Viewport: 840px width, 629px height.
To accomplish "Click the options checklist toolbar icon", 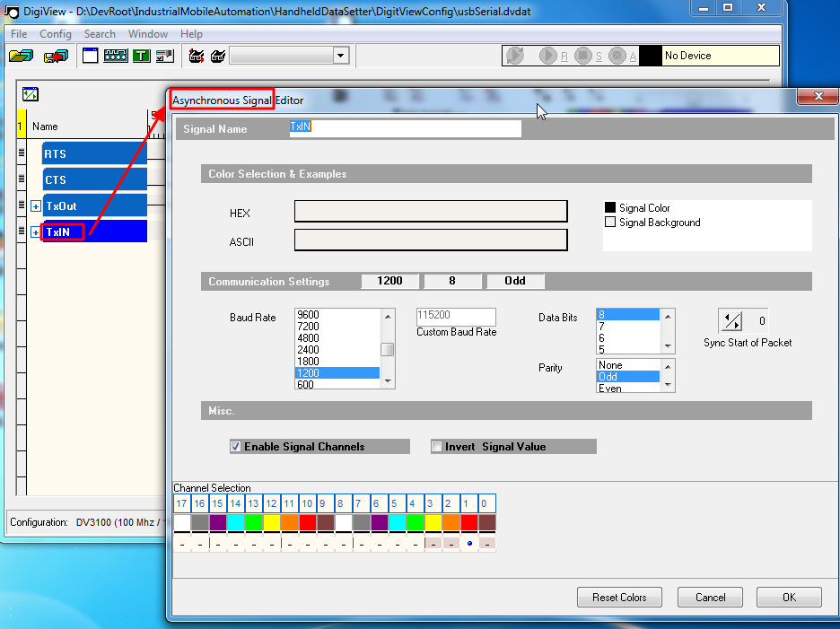I will pos(165,56).
